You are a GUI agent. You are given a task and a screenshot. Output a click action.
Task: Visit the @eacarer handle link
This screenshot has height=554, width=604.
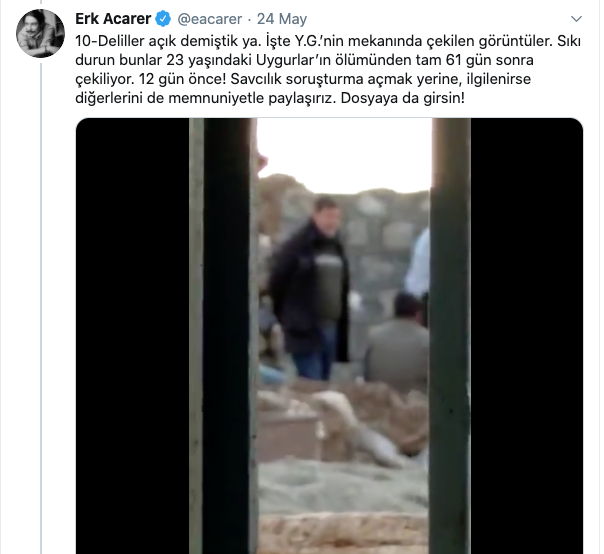click(x=210, y=19)
